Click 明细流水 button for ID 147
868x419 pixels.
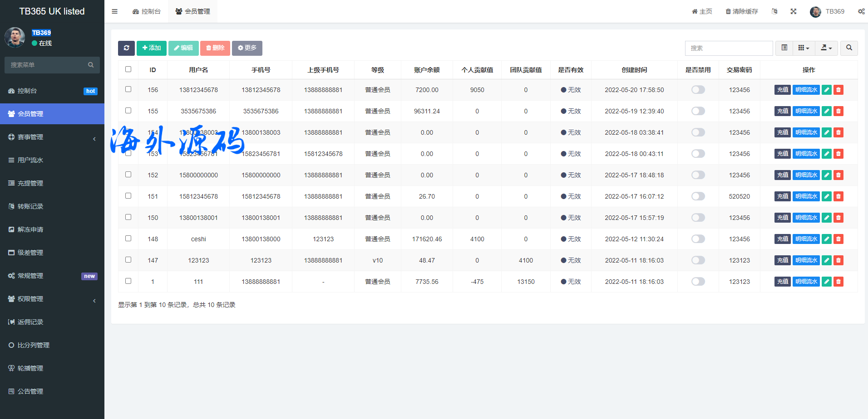point(806,260)
